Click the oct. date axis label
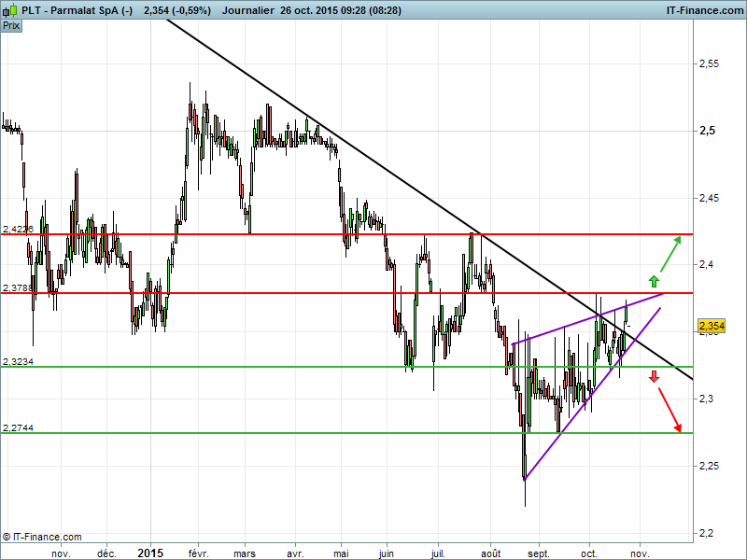This screenshot has width=747, height=560. coord(589,553)
